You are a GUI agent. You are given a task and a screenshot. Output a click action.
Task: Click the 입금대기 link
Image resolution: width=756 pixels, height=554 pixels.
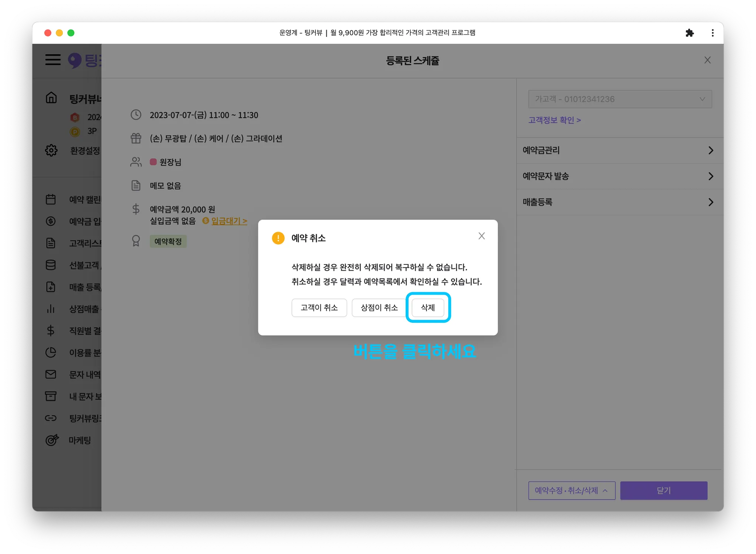229,221
